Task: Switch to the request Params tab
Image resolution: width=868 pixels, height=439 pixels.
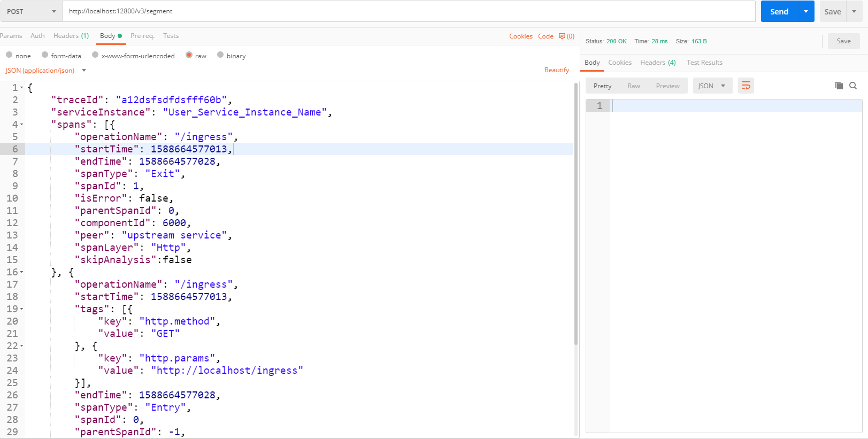Action: click(11, 36)
